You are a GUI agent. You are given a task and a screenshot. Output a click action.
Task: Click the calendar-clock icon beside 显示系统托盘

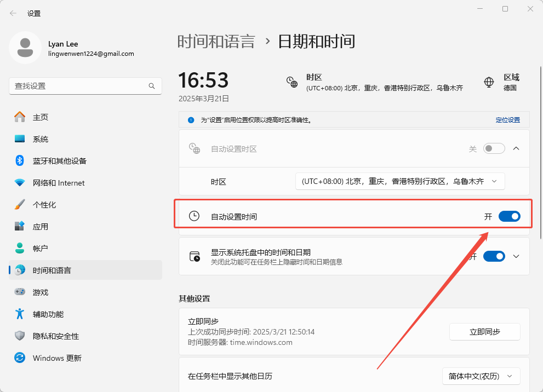pos(195,256)
